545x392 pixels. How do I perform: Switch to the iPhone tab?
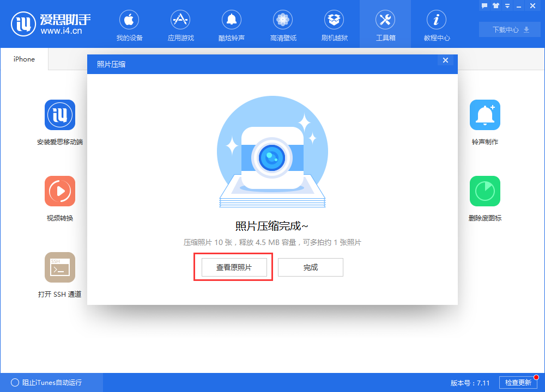[x=23, y=59]
